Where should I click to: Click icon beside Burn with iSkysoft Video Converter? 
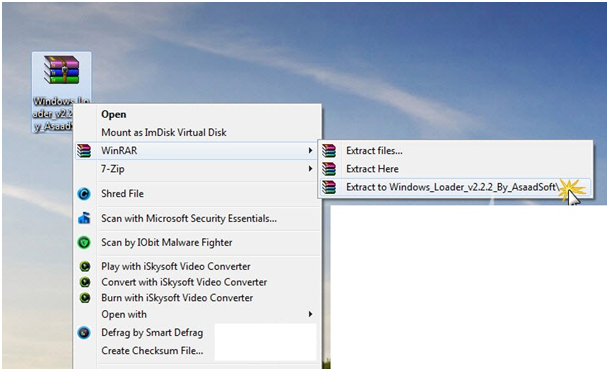(85, 298)
